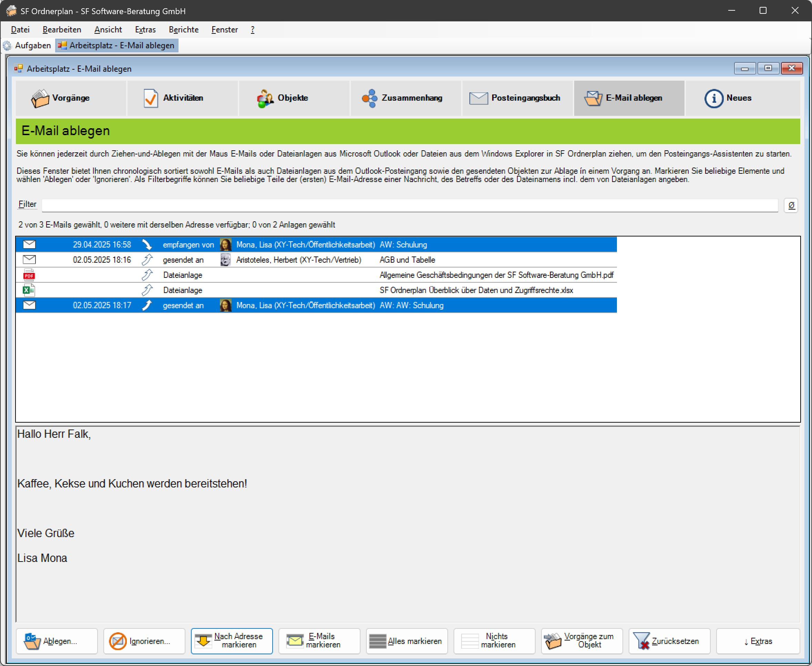Viewport: 812px width, 666px height.
Task: Click Nichts markieren button
Action: click(495, 641)
